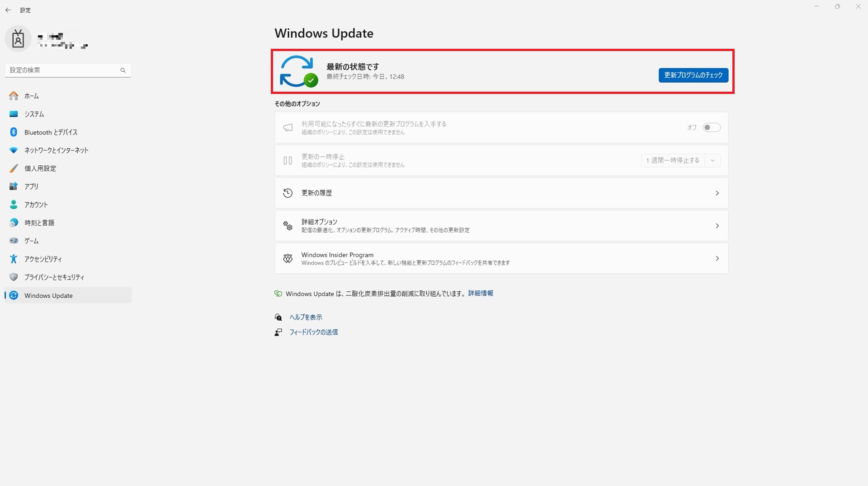Click the shield icon for プライバシーとセキュリティ

14,277
